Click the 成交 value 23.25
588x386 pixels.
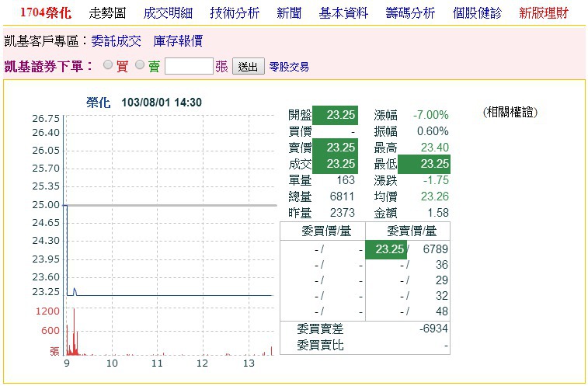click(336, 165)
